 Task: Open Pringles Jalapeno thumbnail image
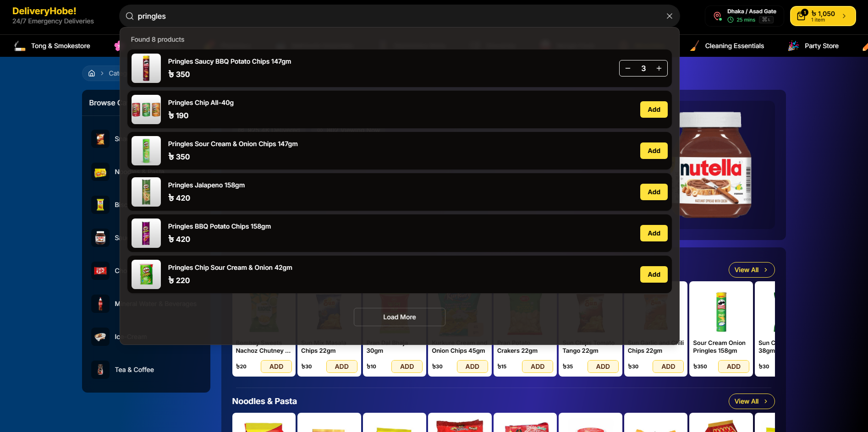pos(146,192)
